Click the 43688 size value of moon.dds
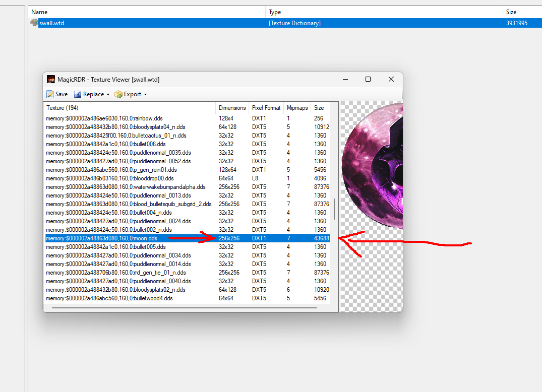 coord(322,238)
